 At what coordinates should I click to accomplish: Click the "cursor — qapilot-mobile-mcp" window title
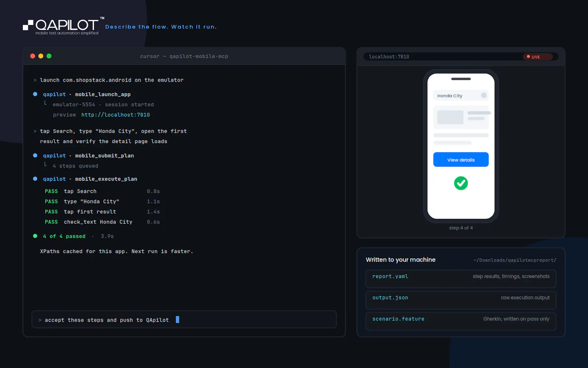point(184,56)
